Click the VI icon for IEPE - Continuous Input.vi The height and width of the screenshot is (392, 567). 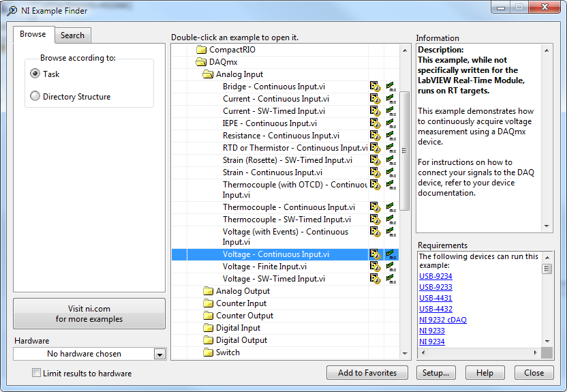click(x=376, y=123)
